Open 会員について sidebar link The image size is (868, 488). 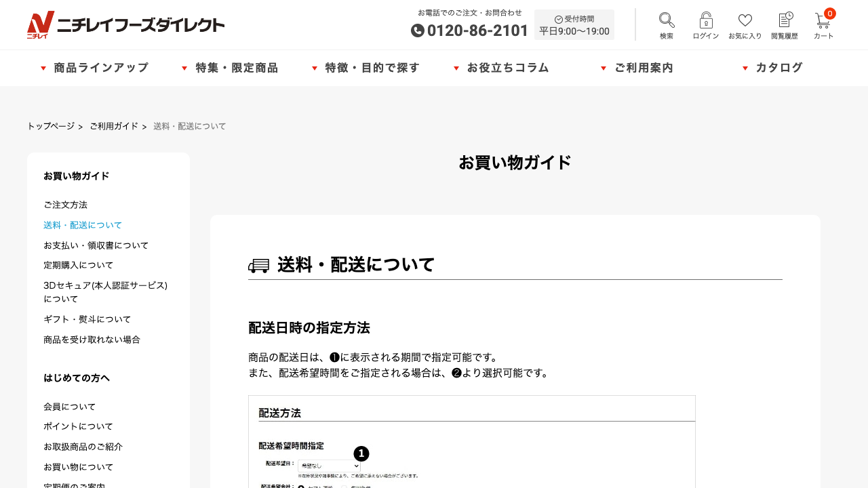click(70, 407)
